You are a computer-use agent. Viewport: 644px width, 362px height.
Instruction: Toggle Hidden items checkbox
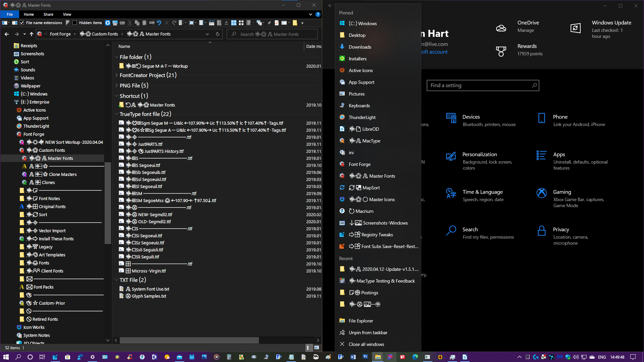point(75,23)
